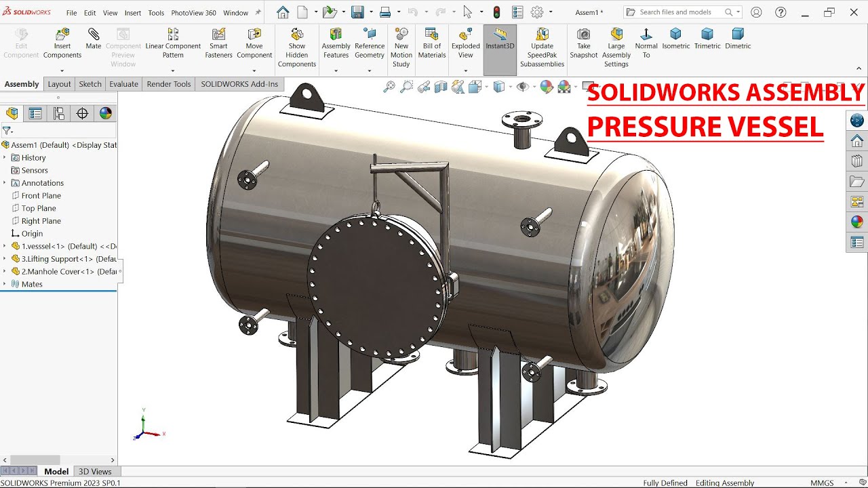Switch to the Evaluate tab
Viewport: 868px width, 488px height.
tap(124, 84)
